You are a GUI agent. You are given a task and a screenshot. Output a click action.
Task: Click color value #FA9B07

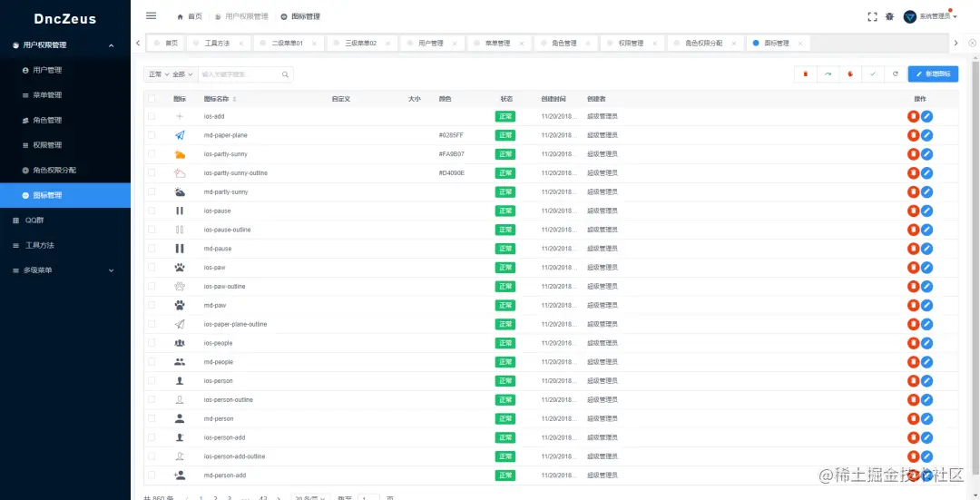pyautogui.click(x=452, y=153)
